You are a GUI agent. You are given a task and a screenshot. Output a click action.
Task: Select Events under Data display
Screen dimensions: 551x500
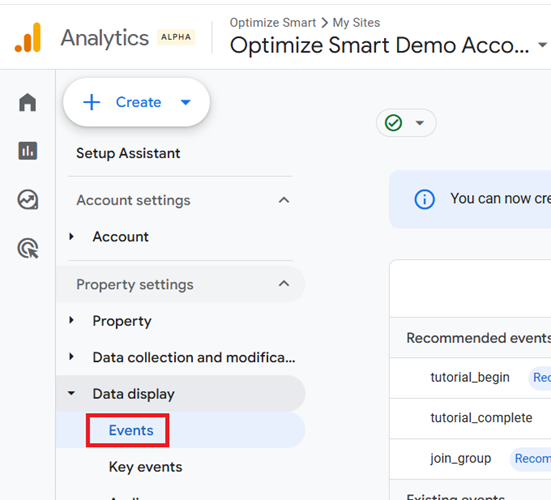click(x=131, y=430)
